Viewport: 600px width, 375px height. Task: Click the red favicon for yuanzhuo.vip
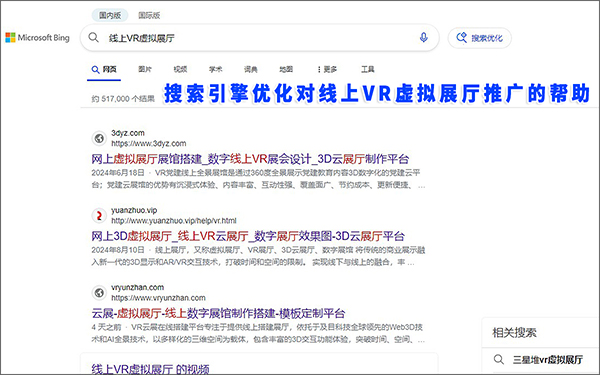click(x=99, y=215)
